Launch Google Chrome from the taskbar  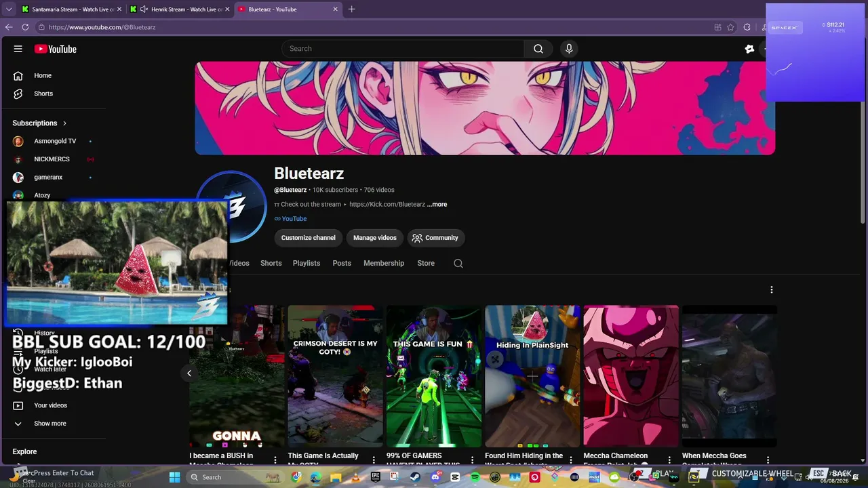pyautogui.click(x=296, y=477)
